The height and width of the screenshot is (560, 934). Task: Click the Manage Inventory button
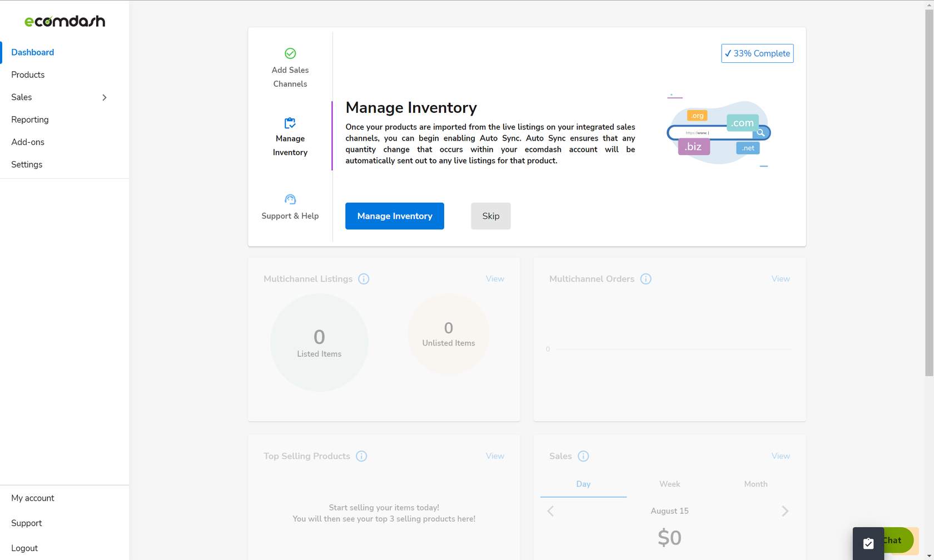(394, 216)
